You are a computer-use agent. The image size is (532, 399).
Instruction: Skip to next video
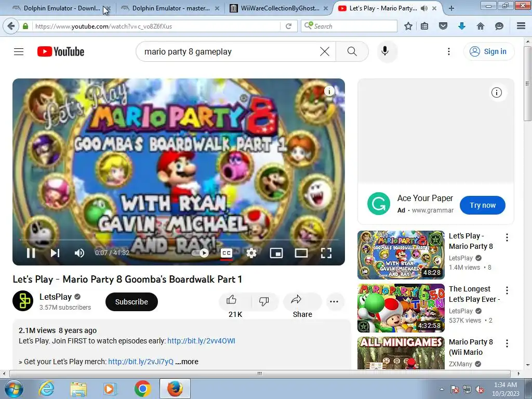[55, 253]
